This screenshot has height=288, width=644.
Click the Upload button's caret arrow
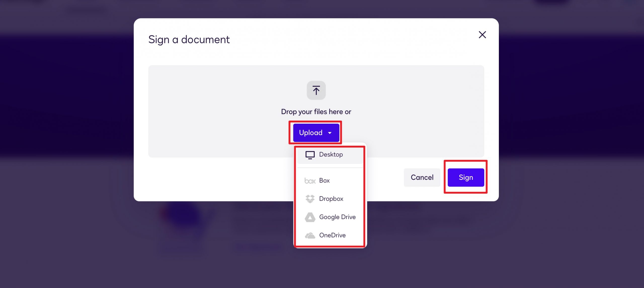click(x=330, y=133)
